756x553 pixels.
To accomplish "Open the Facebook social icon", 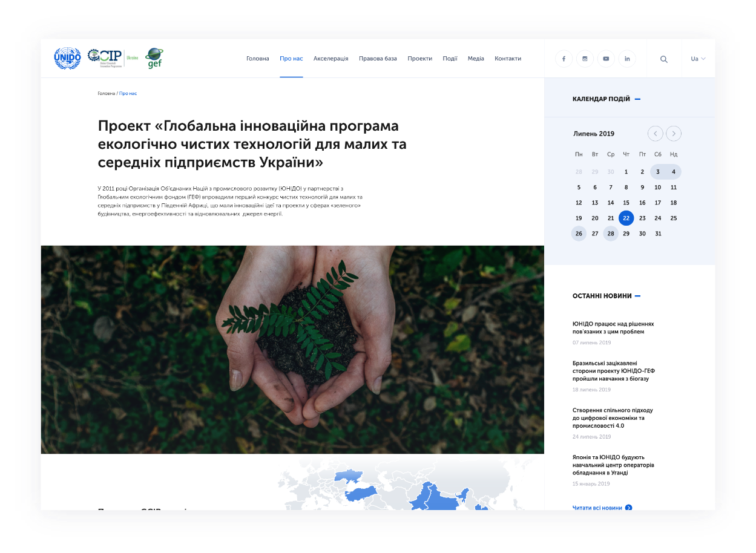I will (x=564, y=59).
